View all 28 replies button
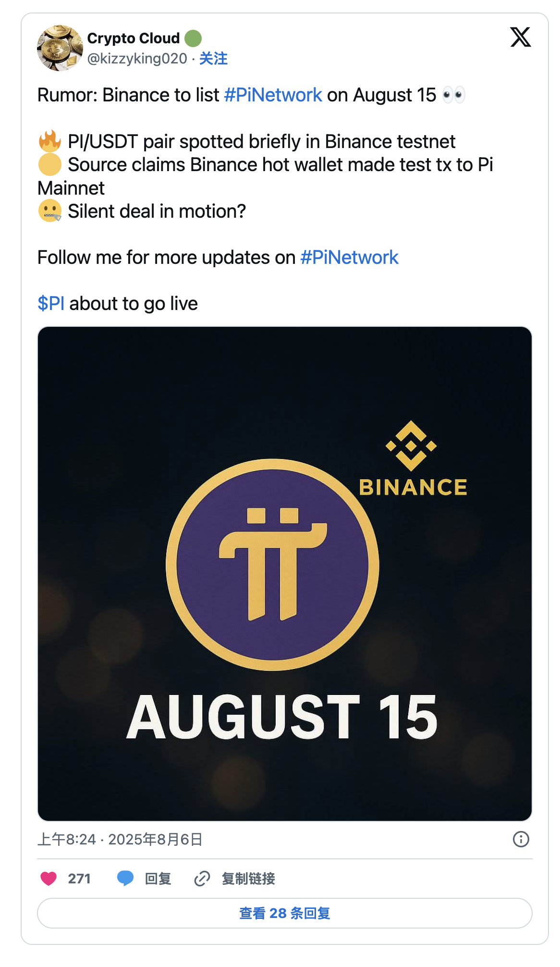Screen dimensions: 560x967 (x=284, y=913)
